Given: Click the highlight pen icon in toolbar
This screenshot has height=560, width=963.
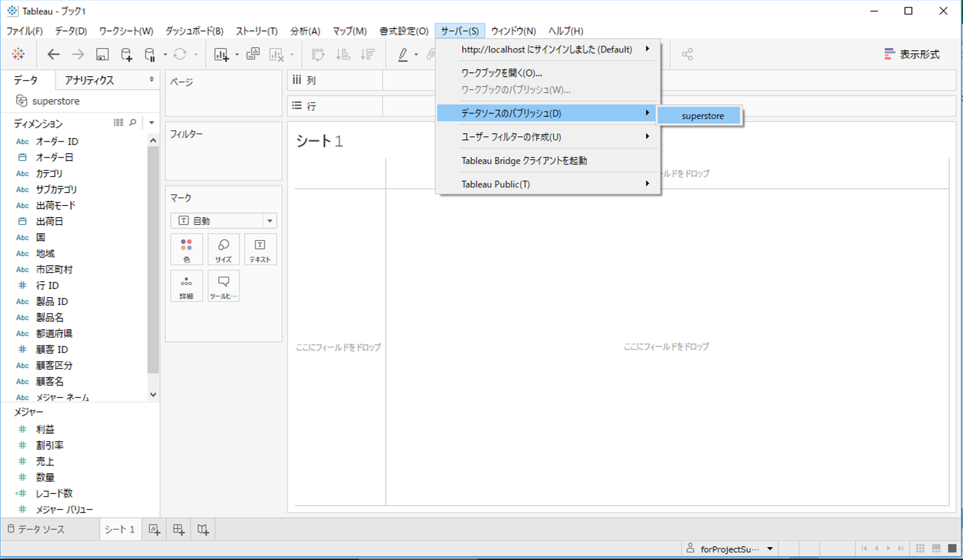Looking at the screenshot, I should pyautogui.click(x=403, y=54).
